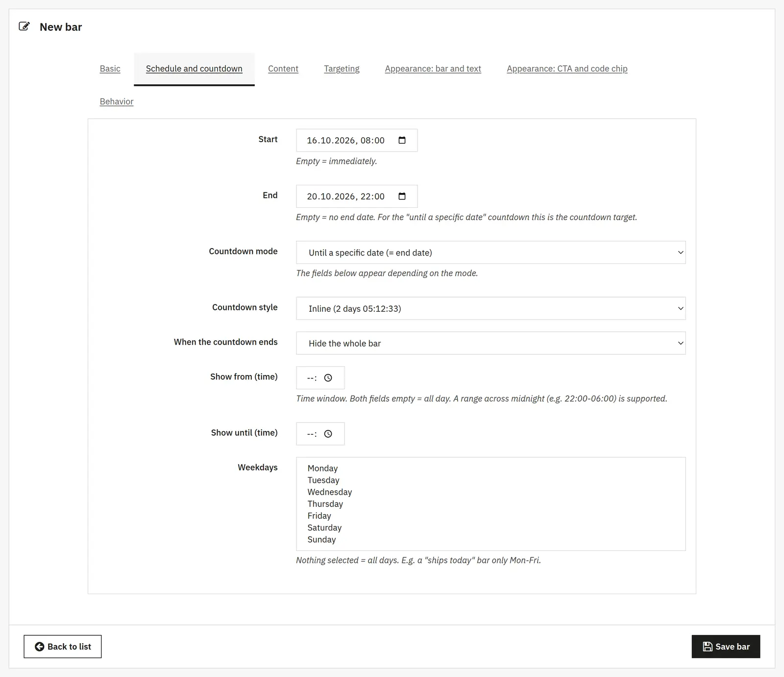
Task: Click the edit pencil icon beside New bar
Action: pyautogui.click(x=24, y=26)
